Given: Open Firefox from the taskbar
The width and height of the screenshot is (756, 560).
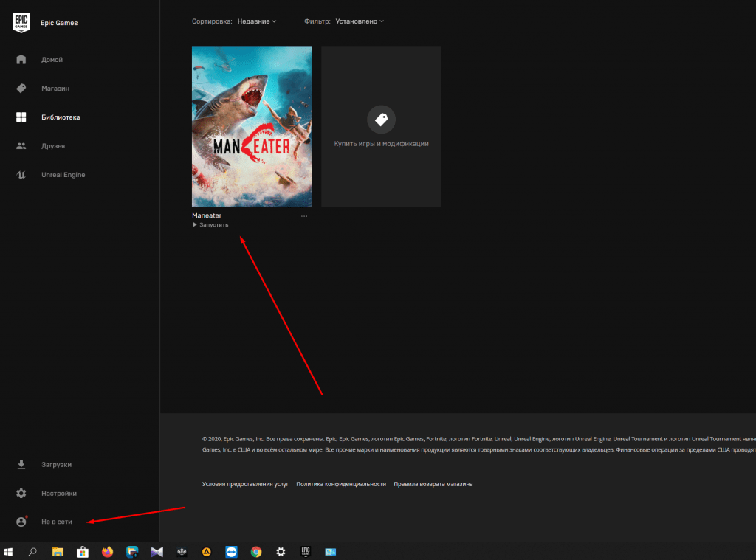Looking at the screenshot, I should 107,551.
